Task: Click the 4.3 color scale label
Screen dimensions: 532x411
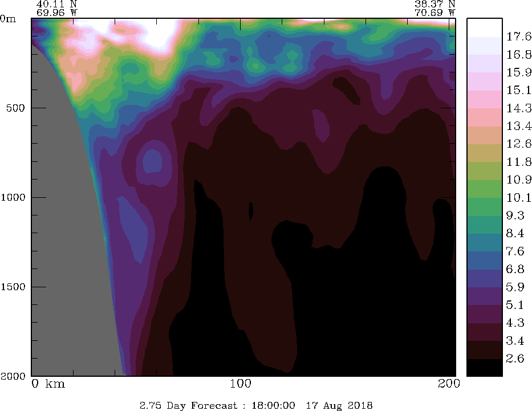Action: point(515,323)
